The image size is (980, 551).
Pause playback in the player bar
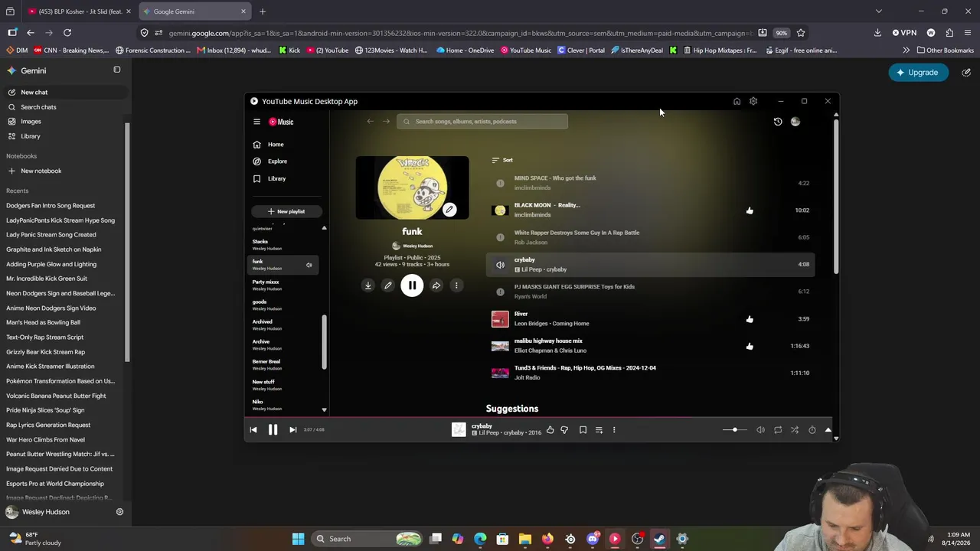[x=273, y=430]
